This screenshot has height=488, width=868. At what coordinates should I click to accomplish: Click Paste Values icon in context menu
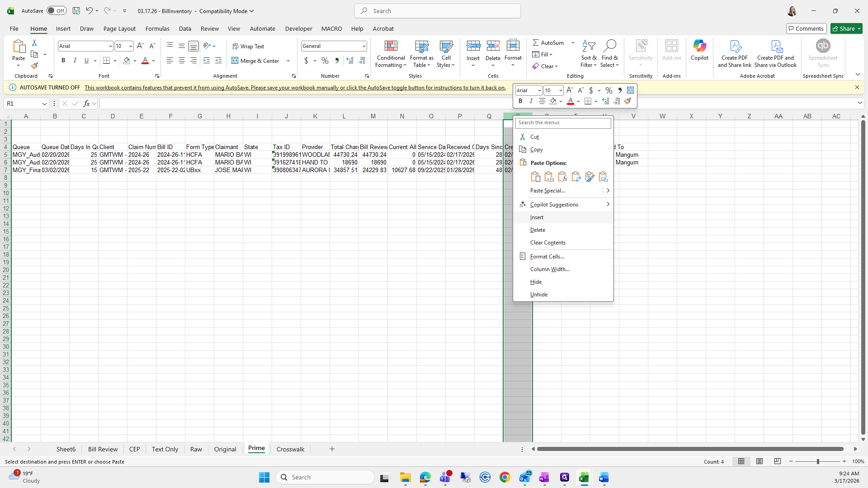[549, 177]
